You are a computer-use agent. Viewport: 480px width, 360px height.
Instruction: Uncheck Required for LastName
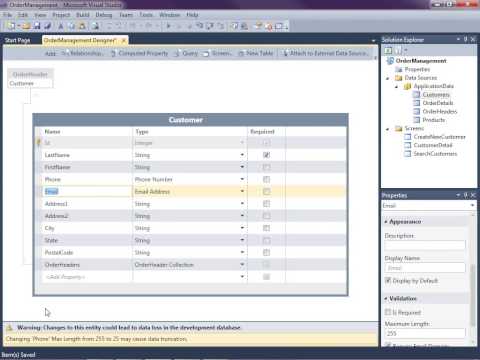(x=266, y=155)
